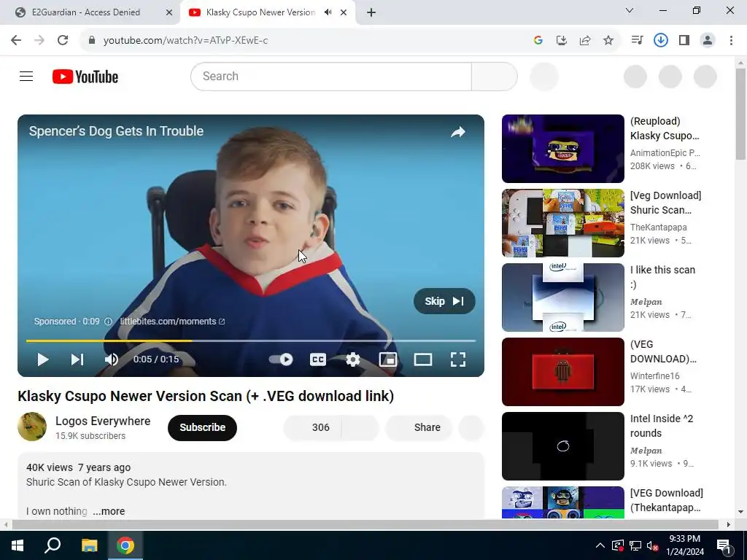Enable miniplayer mode
Screen dimensions: 747x560
[388, 359]
